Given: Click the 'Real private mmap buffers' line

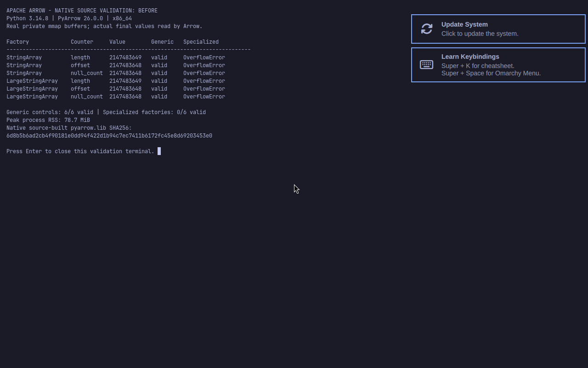Looking at the screenshot, I should [104, 26].
